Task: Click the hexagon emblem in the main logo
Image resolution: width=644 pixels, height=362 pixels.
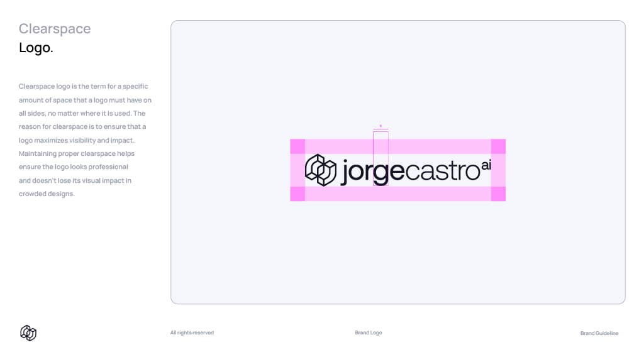Action: 321,170
